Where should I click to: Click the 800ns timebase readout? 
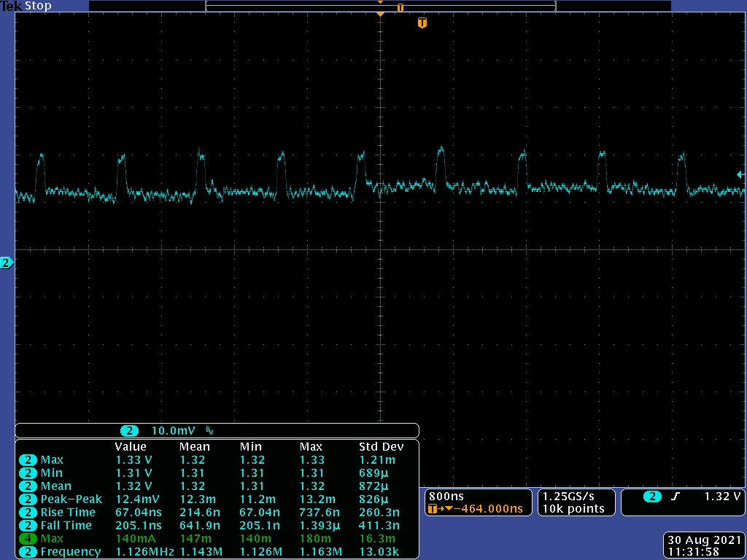click(444, 496)
